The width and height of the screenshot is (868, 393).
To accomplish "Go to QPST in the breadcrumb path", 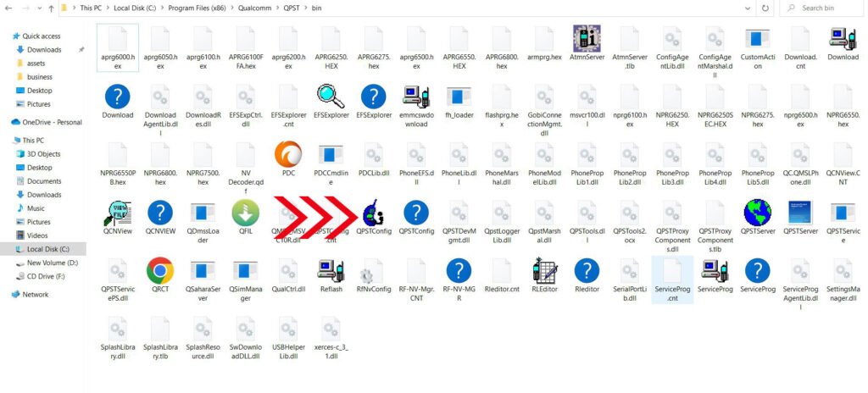I will tap(290, 8).
